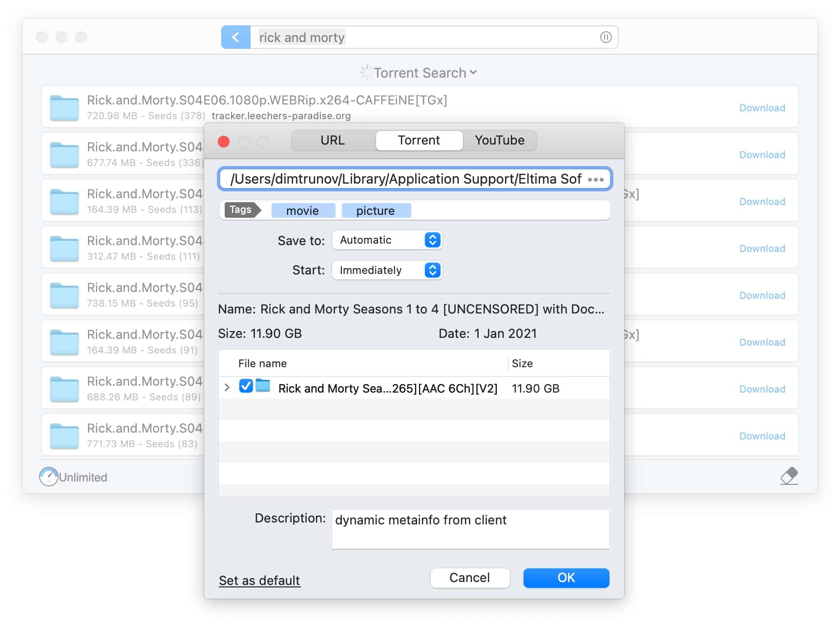Click the three dots browse button
This screenshot has width=840, height=625.
click(595, 179)
